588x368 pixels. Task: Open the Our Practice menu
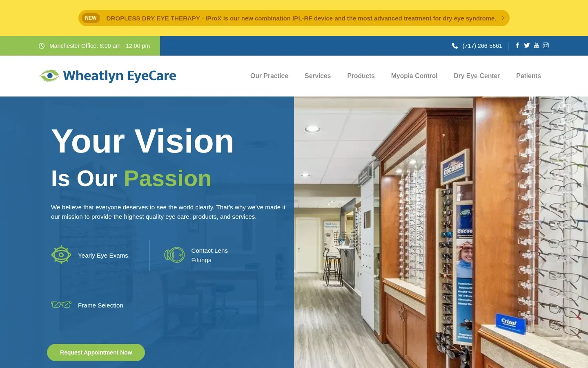[x=269, y=76]
